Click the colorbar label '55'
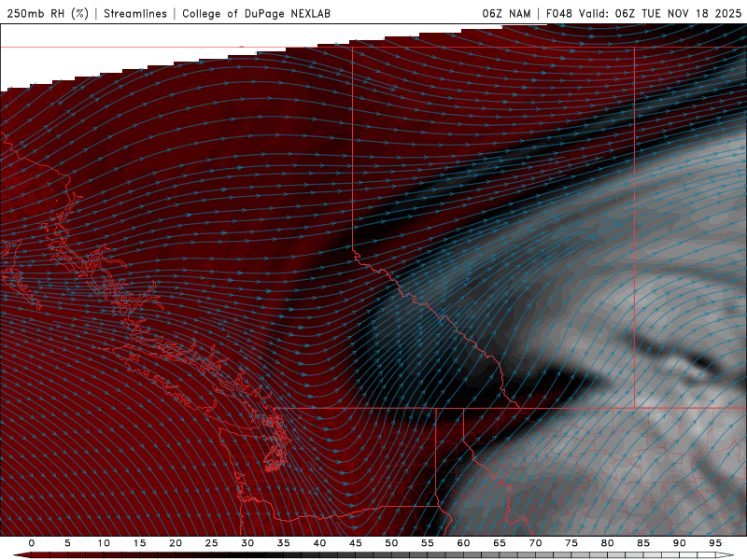This screenshot has height=560, width=747. point(428,543)
